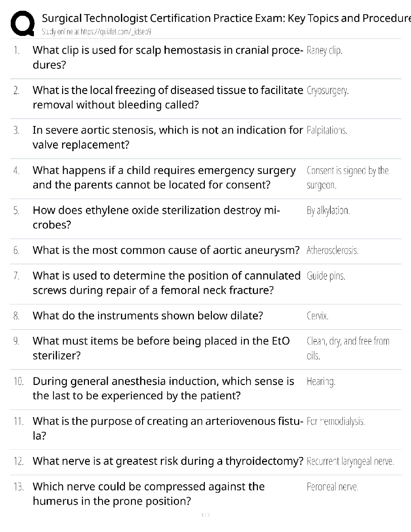Click the page number indicator at bottom
Screen dimensions: 411x532
[205, 515]
